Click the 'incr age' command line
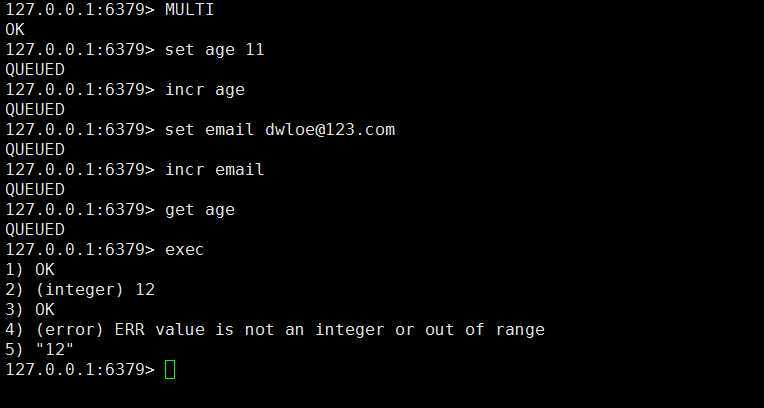764x408 pixels. pyautogui.click(x=205, y=90)
